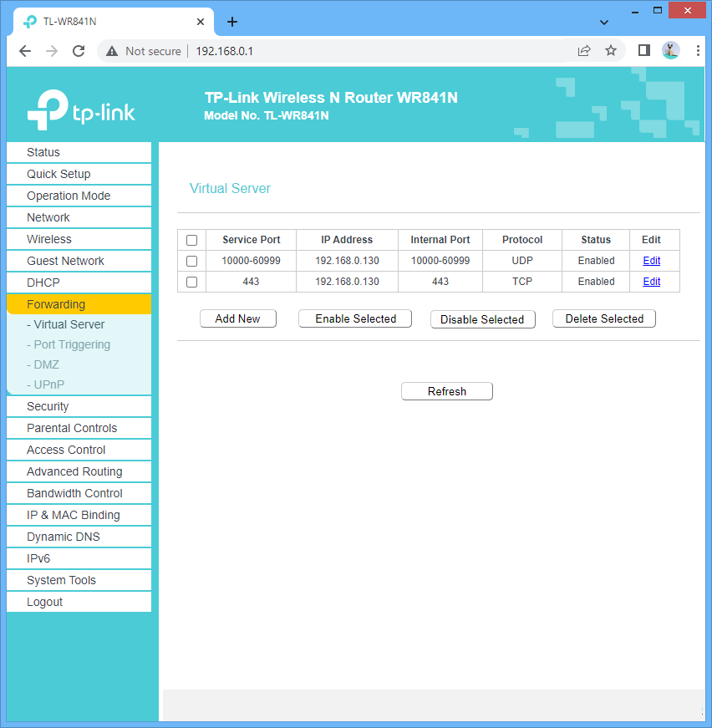The image size is (712, 728).
Task: Open Bandwidth Control
Action: (x=79, y=493)
